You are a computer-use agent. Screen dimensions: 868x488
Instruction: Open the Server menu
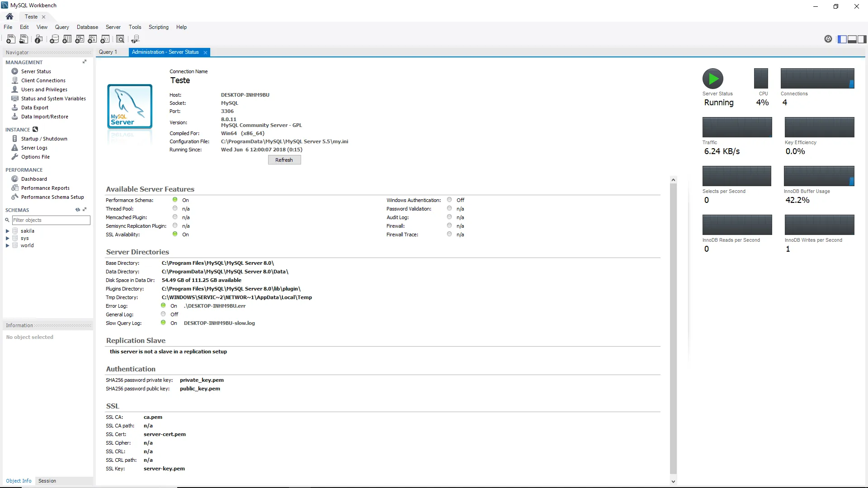(113, 27)
